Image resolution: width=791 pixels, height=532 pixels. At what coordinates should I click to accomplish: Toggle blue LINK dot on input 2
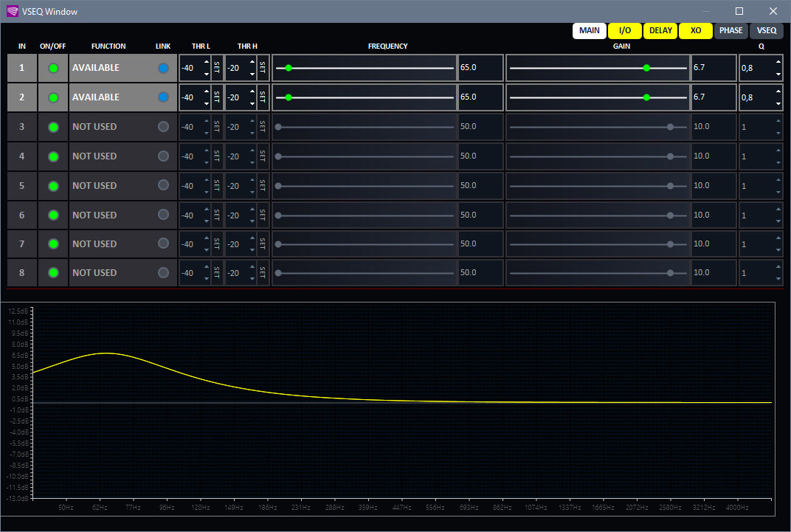coord(163,97)
